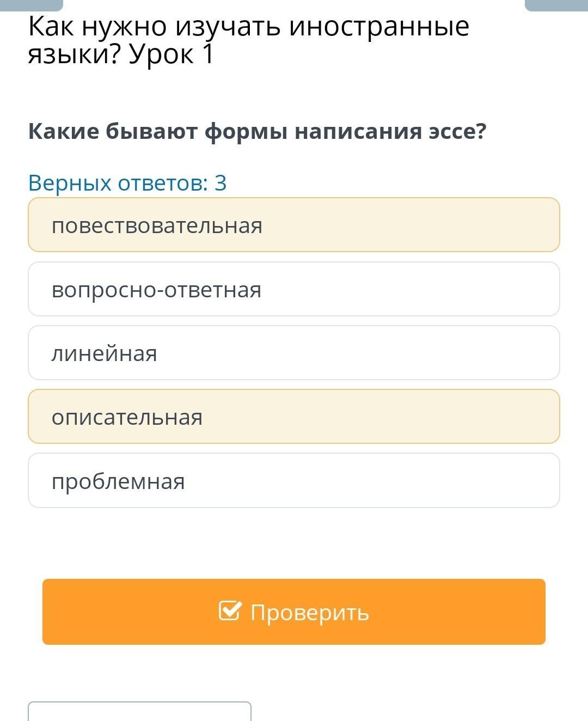Mark «проблемная» as an answer
This screenshot has height=721, width=588.
click(x=294, y=480)
